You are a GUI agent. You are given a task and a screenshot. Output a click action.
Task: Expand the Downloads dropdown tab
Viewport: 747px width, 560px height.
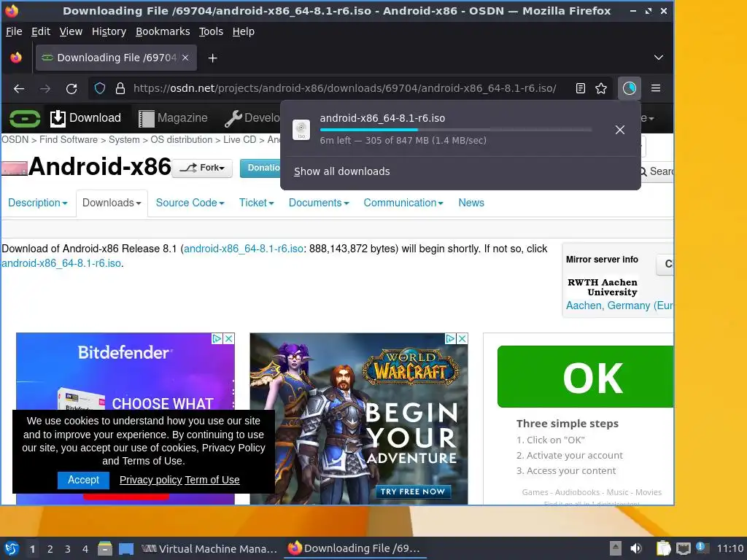112,203
